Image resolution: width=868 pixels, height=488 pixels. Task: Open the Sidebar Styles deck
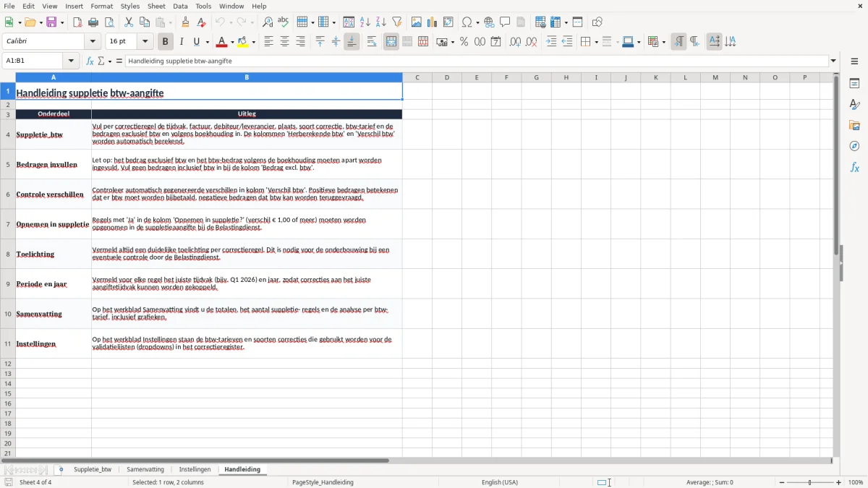pos(854,105)
